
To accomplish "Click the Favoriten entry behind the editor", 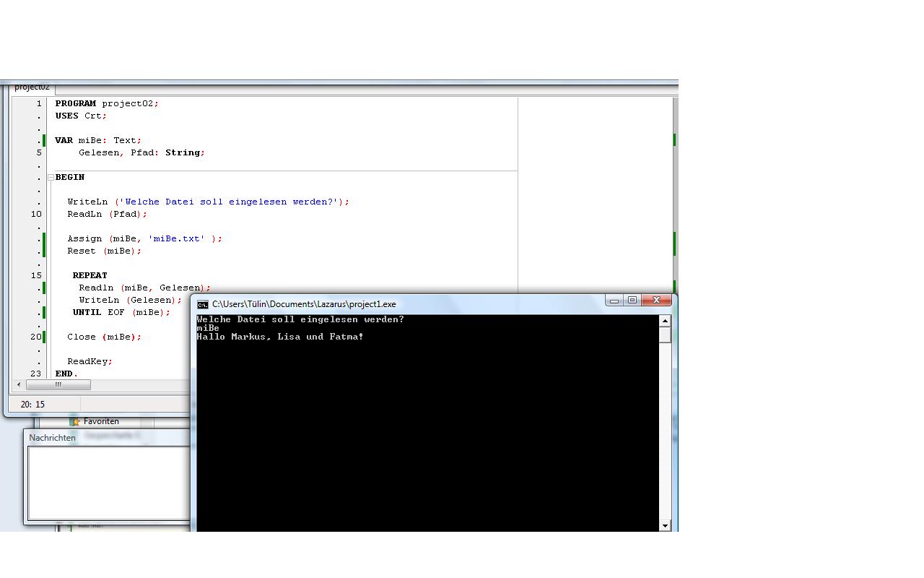I will (x=100, y=421).
